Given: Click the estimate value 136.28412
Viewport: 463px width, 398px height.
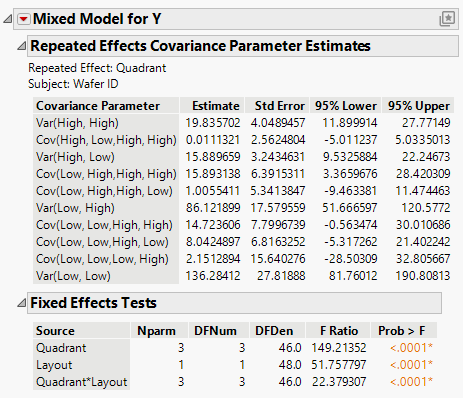Looking at the screenshot, I should point(213,276).
